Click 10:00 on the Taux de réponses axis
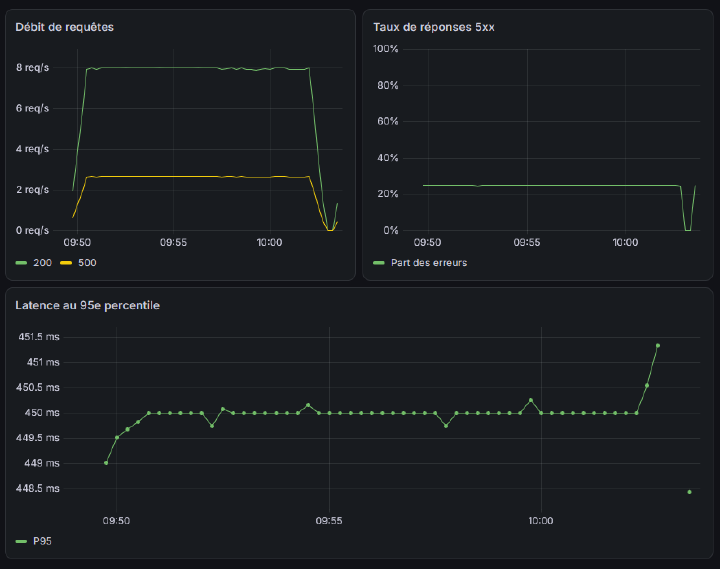Image resolution: width=720 pixels, height=569 pixels. [x=625, y=242]
